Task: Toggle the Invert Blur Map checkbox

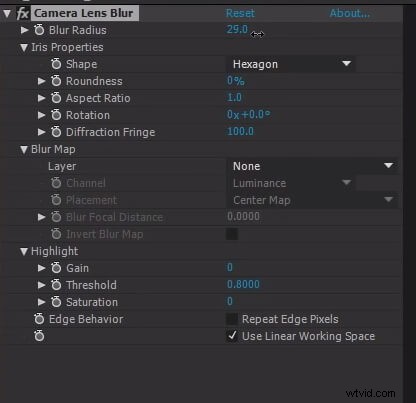Action: tap(232, 234)
